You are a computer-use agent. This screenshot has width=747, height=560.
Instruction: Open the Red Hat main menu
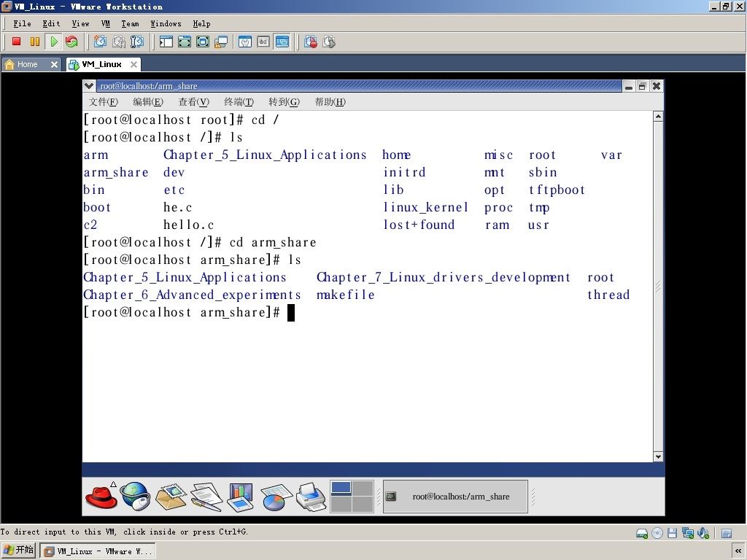[101, 496]
